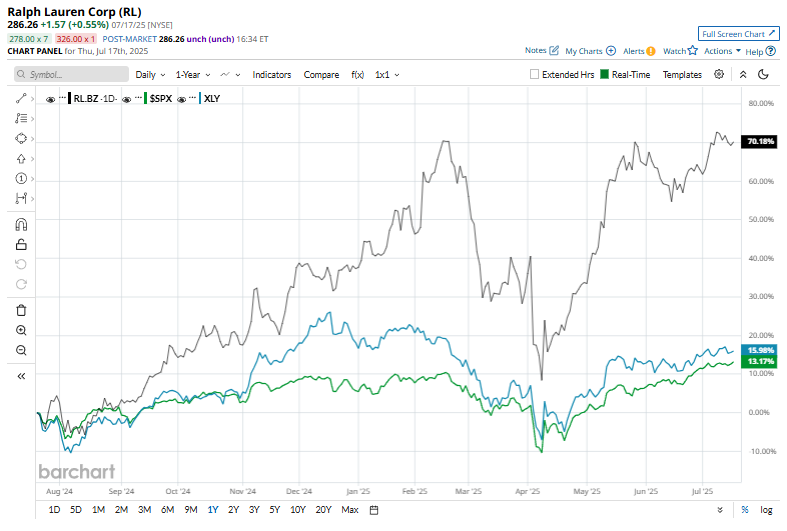787x531 pixels.
Task: Select the 1D time range
Action: pyautogui.click(x=54, y=510)
